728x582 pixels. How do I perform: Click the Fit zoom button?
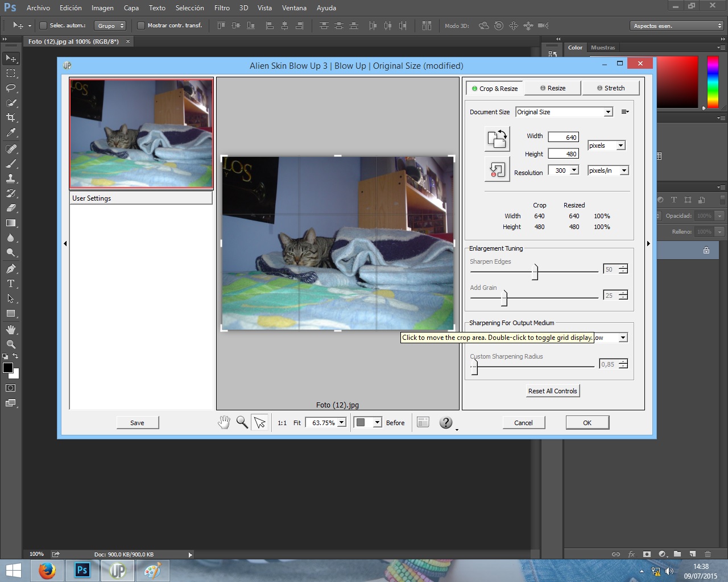[x=297, y=423]
